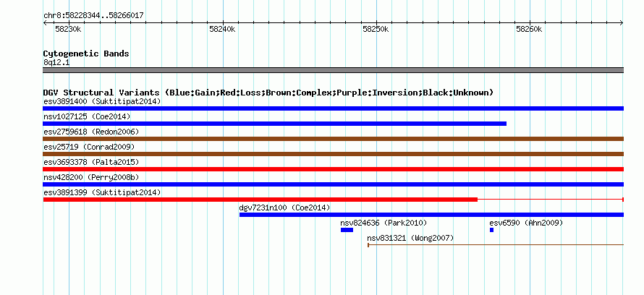Click the 58260k ruler tick label
The image size is (644, 295).
(x=530, y=29)
